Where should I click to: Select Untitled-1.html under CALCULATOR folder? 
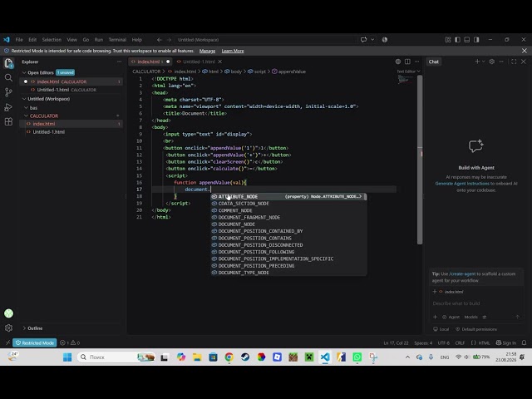coord(71,132)
